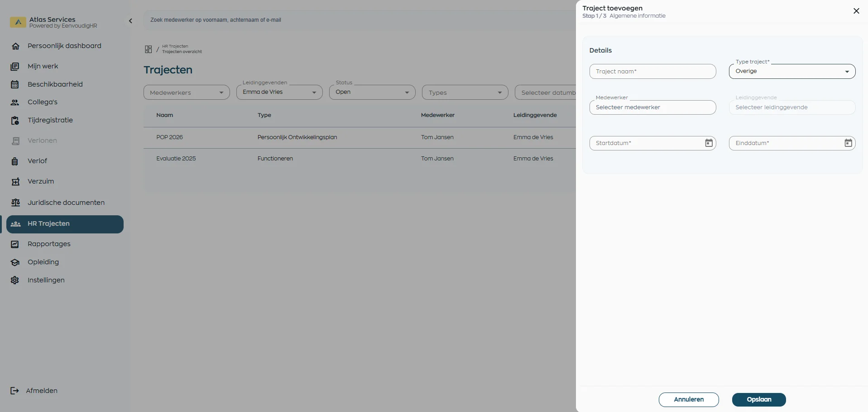Collapse the sidebar with the chevron

130,21
